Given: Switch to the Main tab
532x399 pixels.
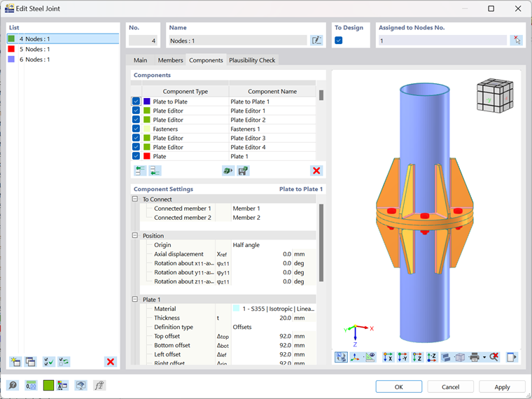Looking at the screenshot, I should [140, 60].
